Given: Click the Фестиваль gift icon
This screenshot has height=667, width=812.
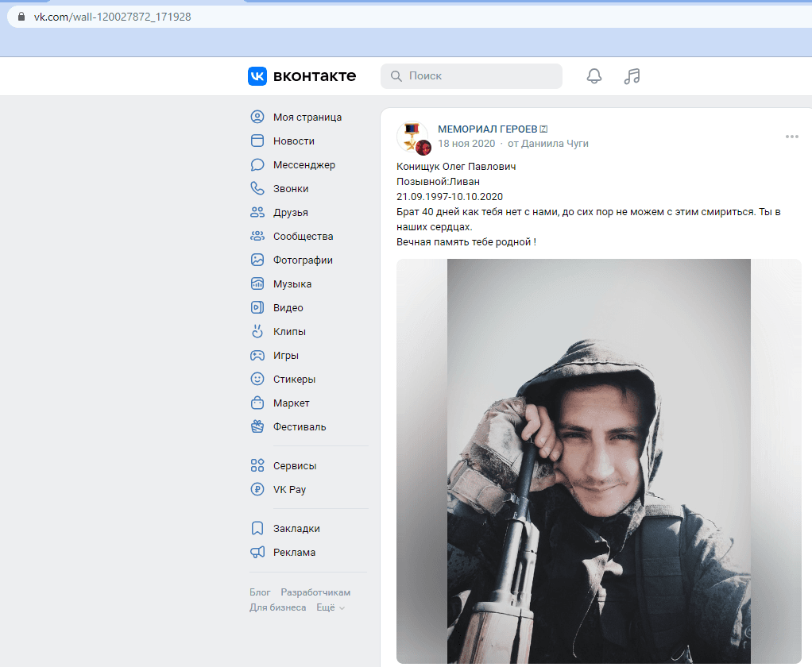Looking at the screenshot, I should click(x=257, y=426).
